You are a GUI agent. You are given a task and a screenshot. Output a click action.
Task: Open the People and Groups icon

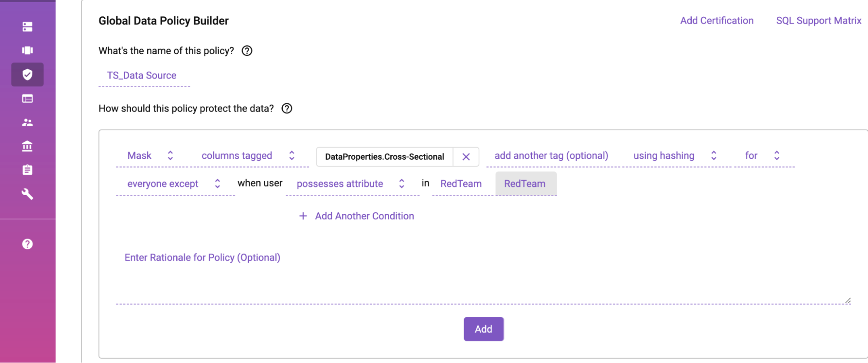(x=27, y=123)
